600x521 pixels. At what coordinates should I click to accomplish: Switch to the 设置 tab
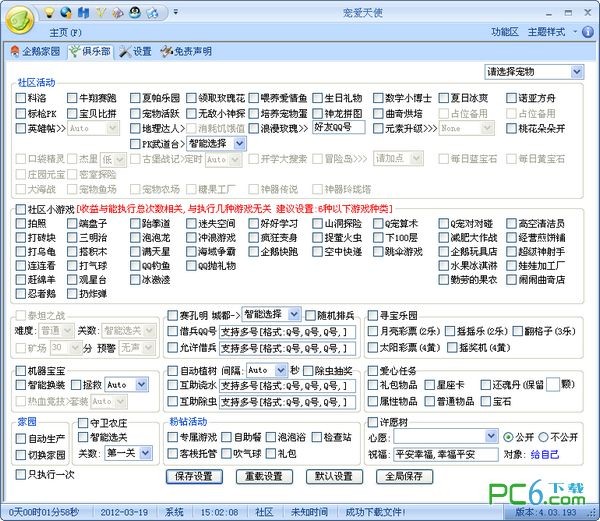pyautogui.click(x=136, y=51)
